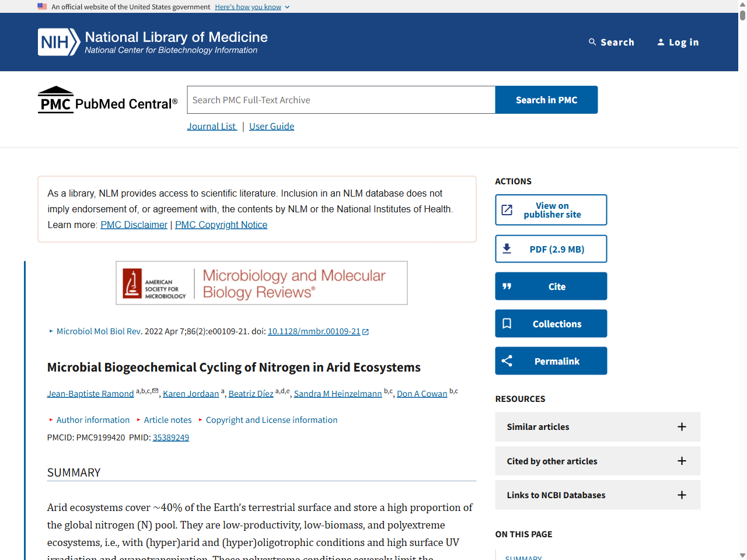Expand the Cited by other articles section
747x560 pixels.
point(682,461)
